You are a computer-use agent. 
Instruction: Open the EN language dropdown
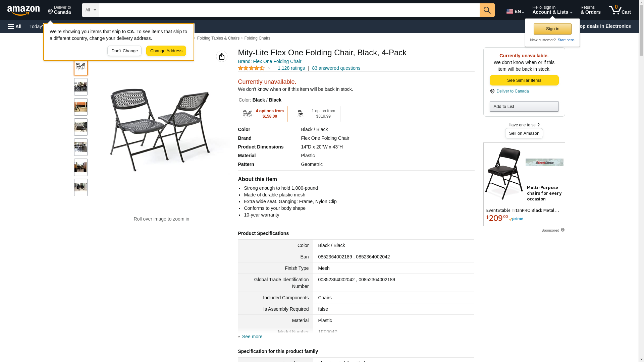pos(515,11)
